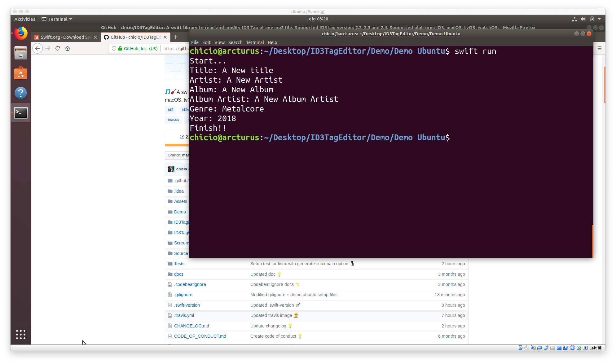Viewport: 616px width, 364px height.
Task: Click the Show Applications grid icon
Action: pyautogui.click(x=21, y=334)
